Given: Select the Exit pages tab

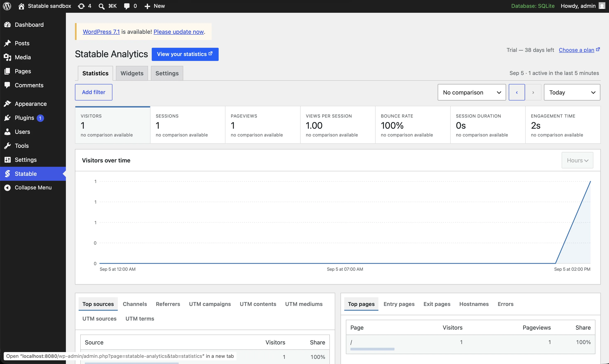Looking at the screenshot, I should 437,304.
